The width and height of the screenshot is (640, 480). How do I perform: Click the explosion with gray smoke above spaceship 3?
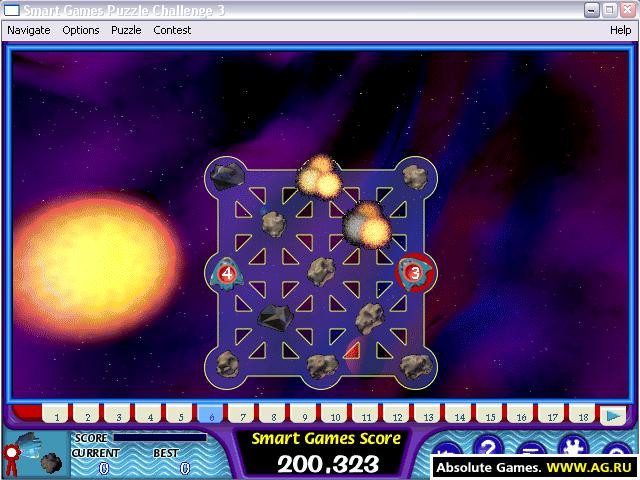366,225
